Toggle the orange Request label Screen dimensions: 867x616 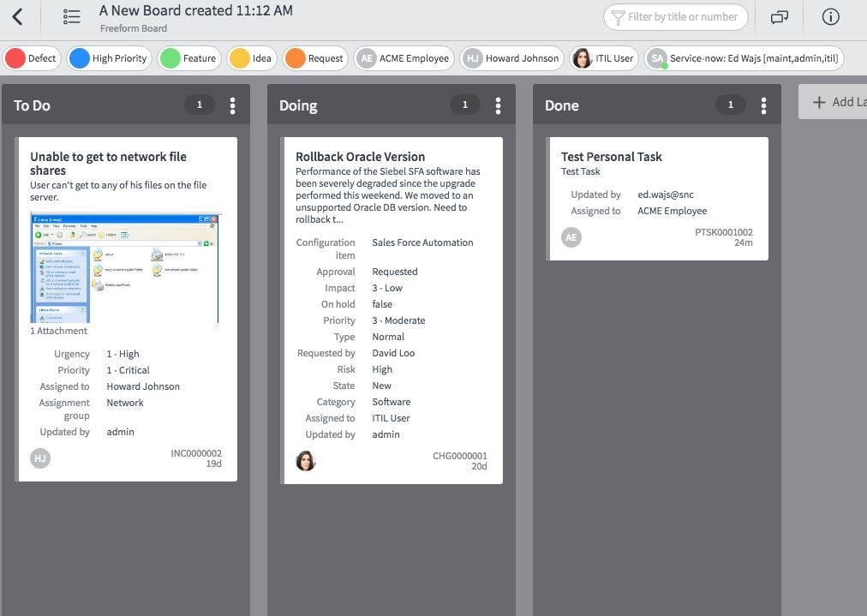click(x=315, y=58)
